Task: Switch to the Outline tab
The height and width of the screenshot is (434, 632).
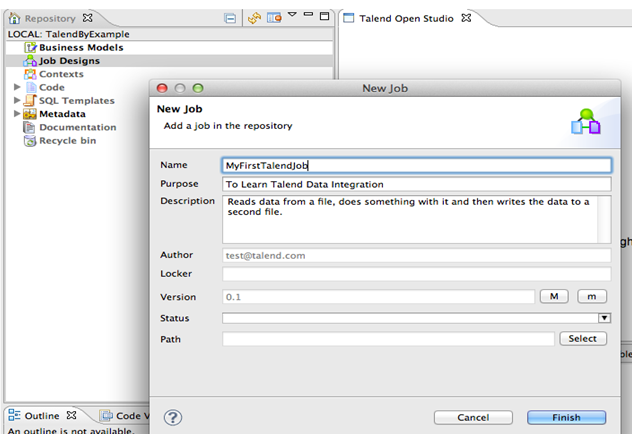Action: [x=41, y=415]
